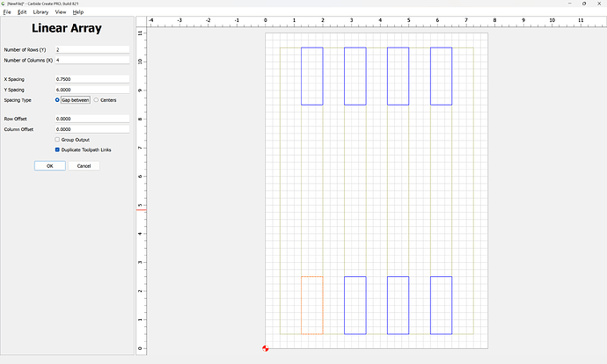Select the Y Spacing input box
The height and width of the screenshot is (364, 607).
(91, 90)
